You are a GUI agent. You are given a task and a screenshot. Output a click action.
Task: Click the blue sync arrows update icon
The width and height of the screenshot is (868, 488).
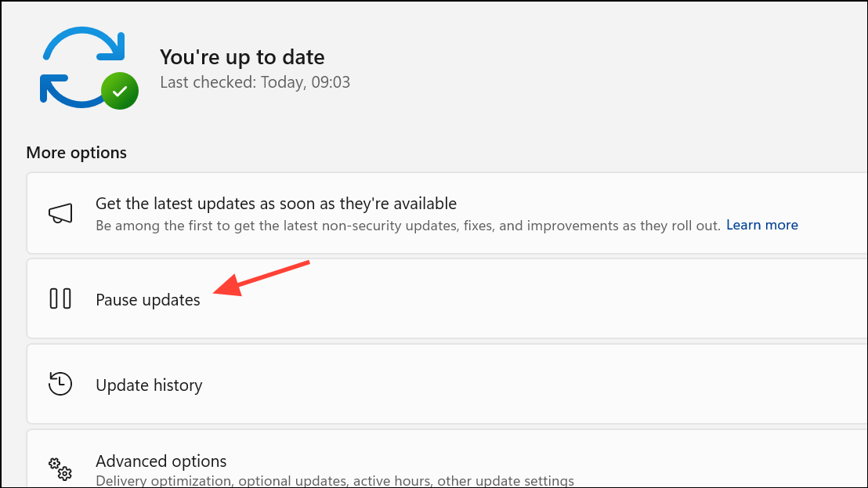tap(83, 67)
